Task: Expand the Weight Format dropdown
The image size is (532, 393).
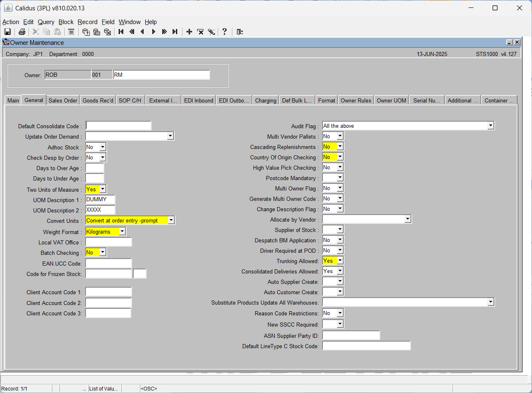Action: tap(122, 232)
